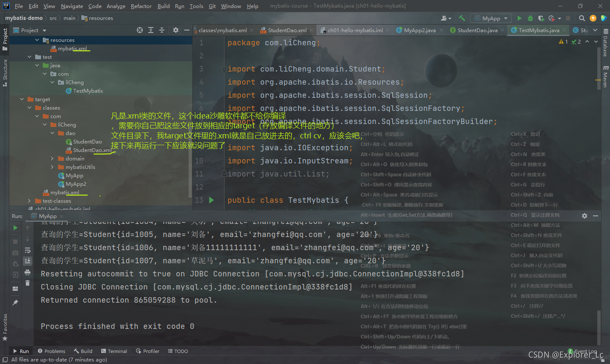Run MyApp with Coverage shield icon
The height and width of the screenshot is (364, 610).
pyautogui.click(x=541, y=18)
